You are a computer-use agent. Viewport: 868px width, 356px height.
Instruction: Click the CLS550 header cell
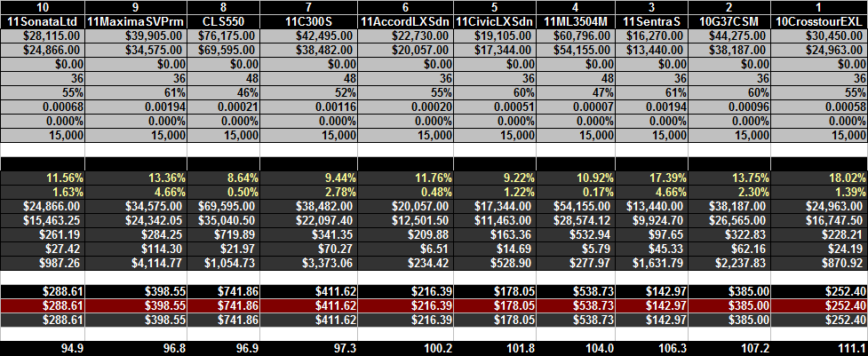coord(224,22)
